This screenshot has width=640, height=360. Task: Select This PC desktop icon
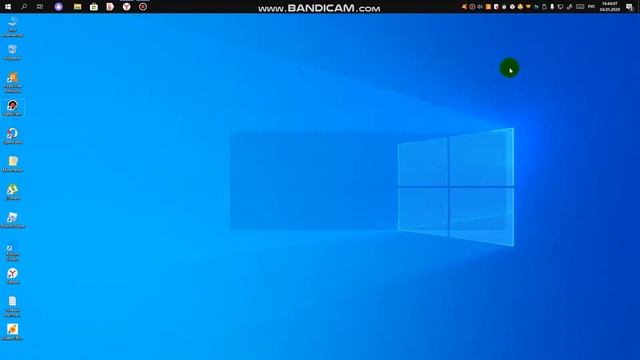pos(12,27)
